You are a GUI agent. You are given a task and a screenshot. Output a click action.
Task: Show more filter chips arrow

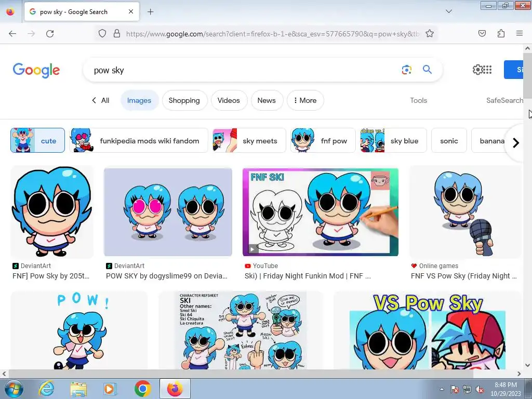515,143
